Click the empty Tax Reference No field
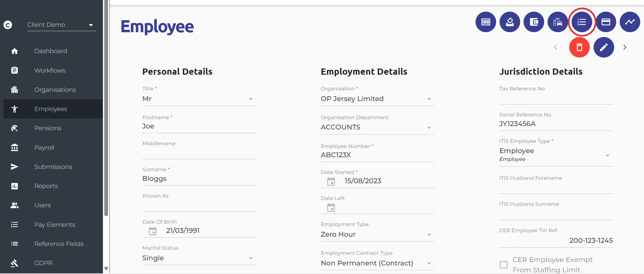Image resolution: width=644 pixels, height=274 pixels. point(556,98)
